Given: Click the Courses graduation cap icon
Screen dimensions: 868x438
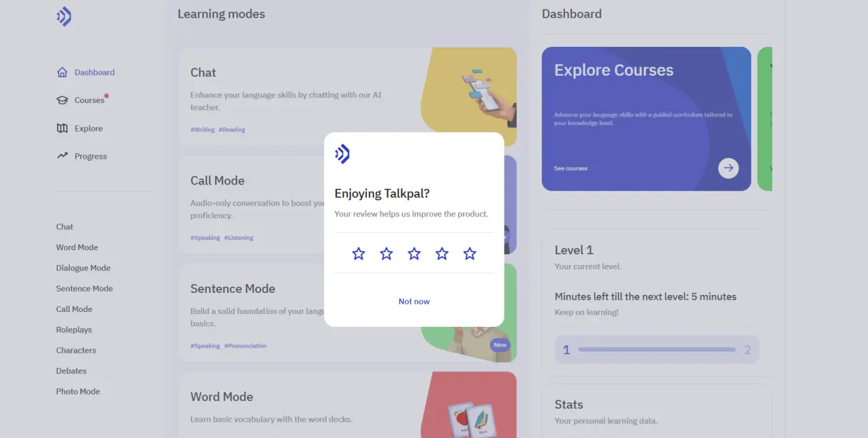Looking at the screenshot, I should point(62,100).
